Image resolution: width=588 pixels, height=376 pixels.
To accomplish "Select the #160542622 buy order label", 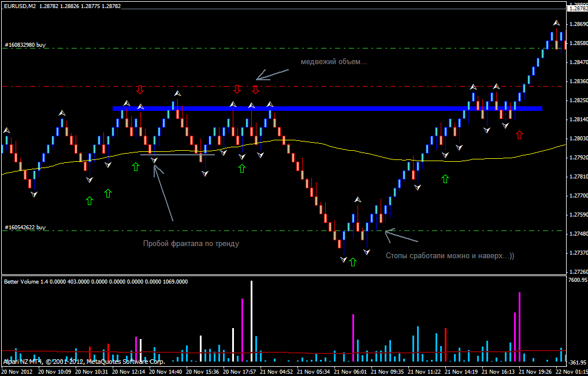I will (x=25, y=228).
